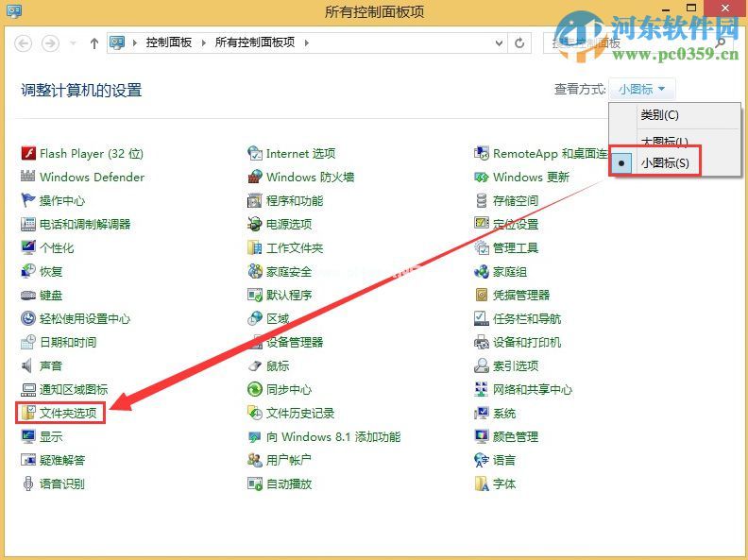Open the 存储空间 icon

[482, 200]
